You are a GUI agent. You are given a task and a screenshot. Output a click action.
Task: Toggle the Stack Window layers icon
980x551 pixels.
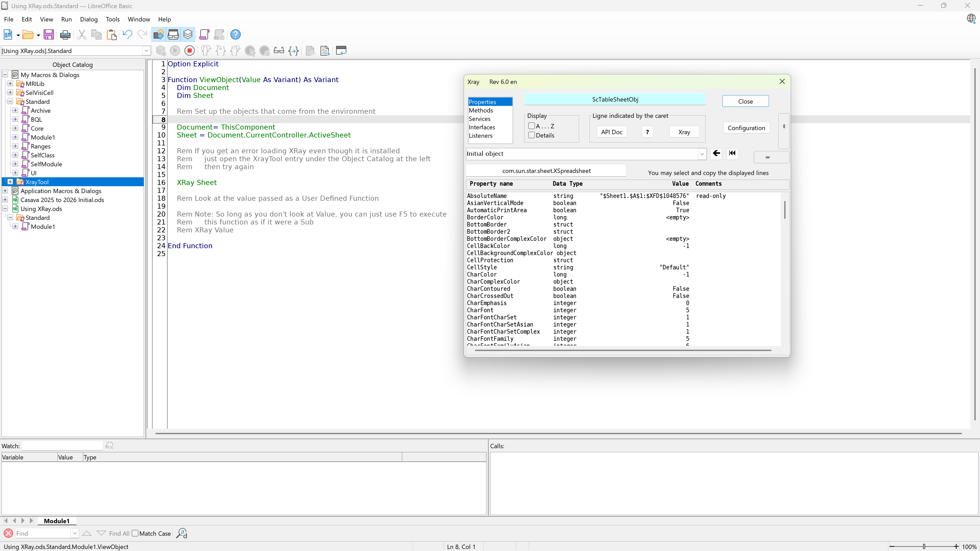(x=188, y=35)
